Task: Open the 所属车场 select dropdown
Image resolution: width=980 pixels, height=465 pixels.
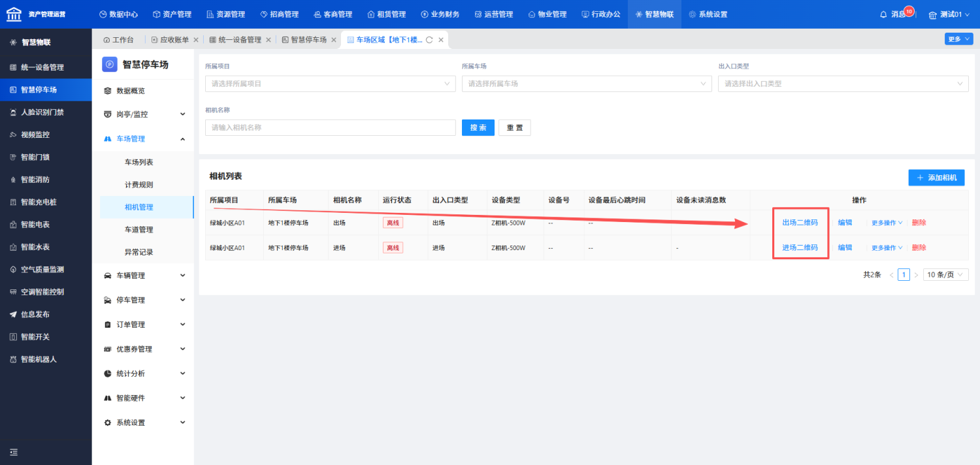Action: pyautogui.click(x=587, y=84)
